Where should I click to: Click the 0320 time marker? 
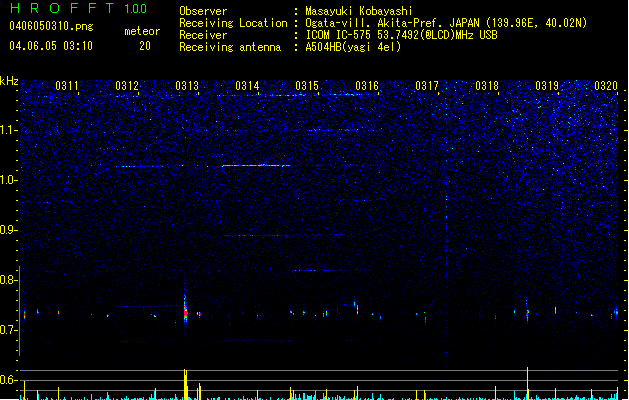(606, 85)
